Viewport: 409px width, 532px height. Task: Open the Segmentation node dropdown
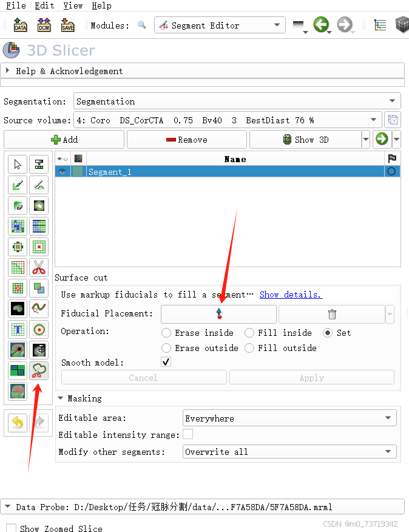tap(237, 101)
